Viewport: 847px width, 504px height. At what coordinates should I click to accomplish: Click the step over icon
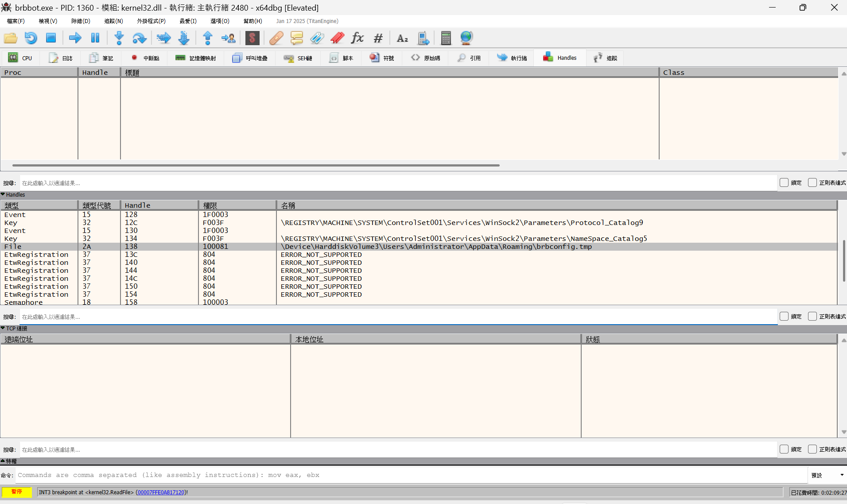point(139,38)
